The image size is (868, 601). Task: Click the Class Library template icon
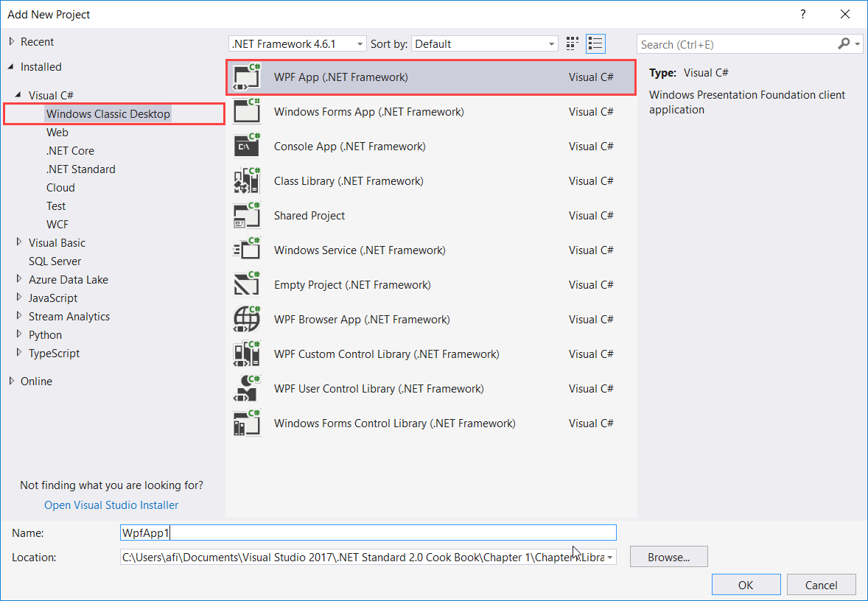click(x=247, y=181)
